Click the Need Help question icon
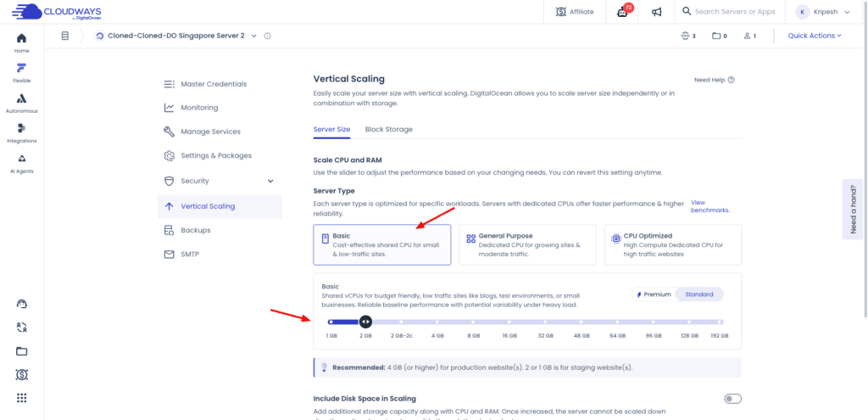 [x=732, y=80]
